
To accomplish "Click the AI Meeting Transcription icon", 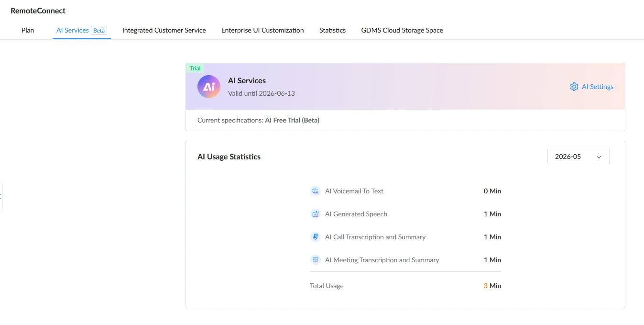I will point(315,260).
